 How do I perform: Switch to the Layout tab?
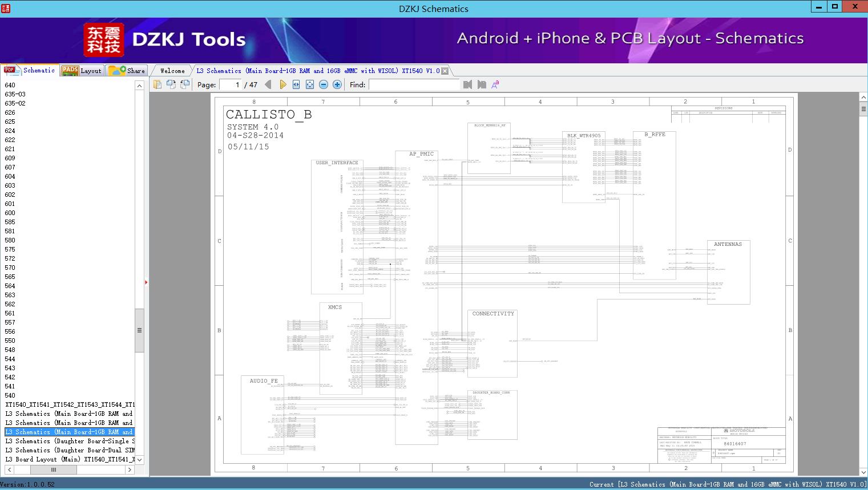coord(82,71)
